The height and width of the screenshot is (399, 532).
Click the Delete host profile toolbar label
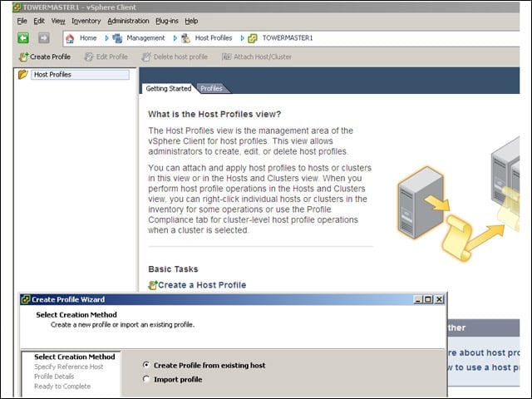point(180,57)
